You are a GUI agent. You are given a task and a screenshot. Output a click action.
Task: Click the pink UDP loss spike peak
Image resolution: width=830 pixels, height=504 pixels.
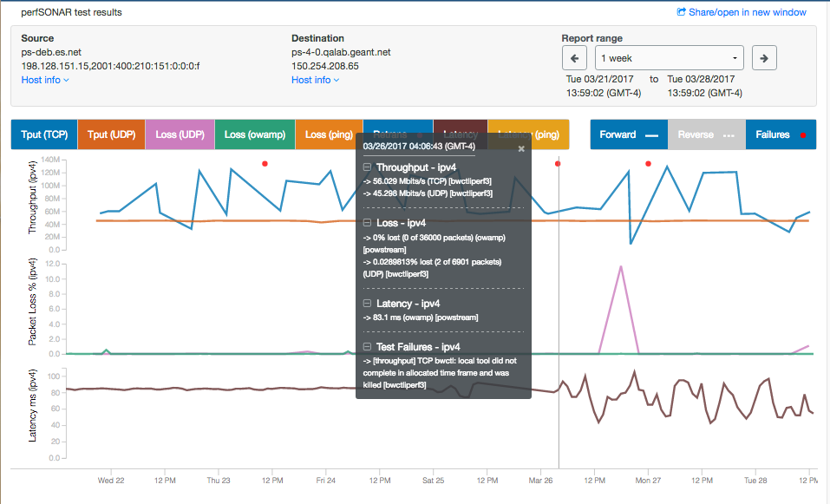620,267
